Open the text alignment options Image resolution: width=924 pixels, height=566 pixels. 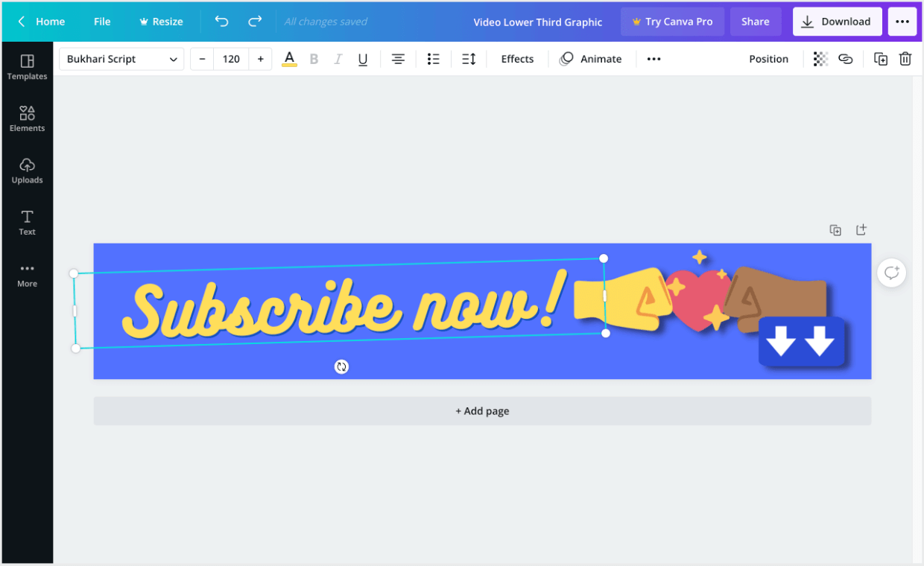pyautogui.click(x=398, y=59)
